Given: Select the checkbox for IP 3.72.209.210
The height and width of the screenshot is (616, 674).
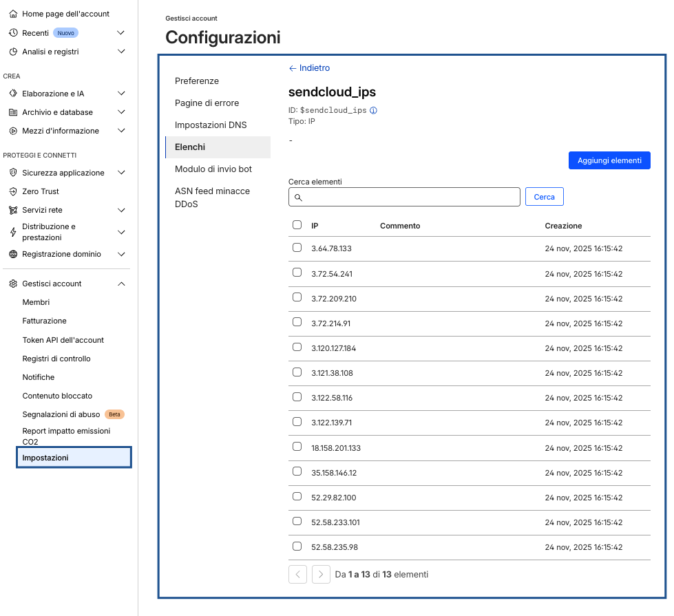Looking at the screenshot, I should coord(297,297).
